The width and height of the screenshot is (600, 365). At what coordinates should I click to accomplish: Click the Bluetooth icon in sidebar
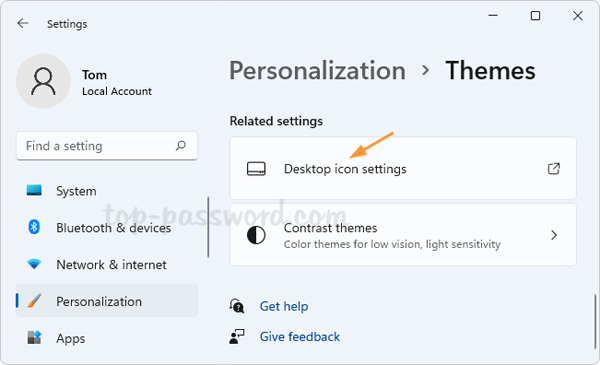pos(34,227)
